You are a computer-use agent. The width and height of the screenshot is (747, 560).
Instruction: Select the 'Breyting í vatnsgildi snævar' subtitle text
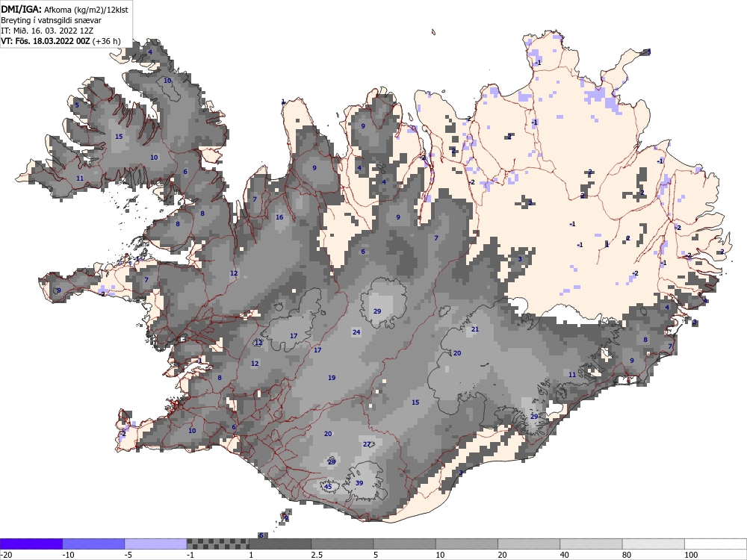[51, 20]
